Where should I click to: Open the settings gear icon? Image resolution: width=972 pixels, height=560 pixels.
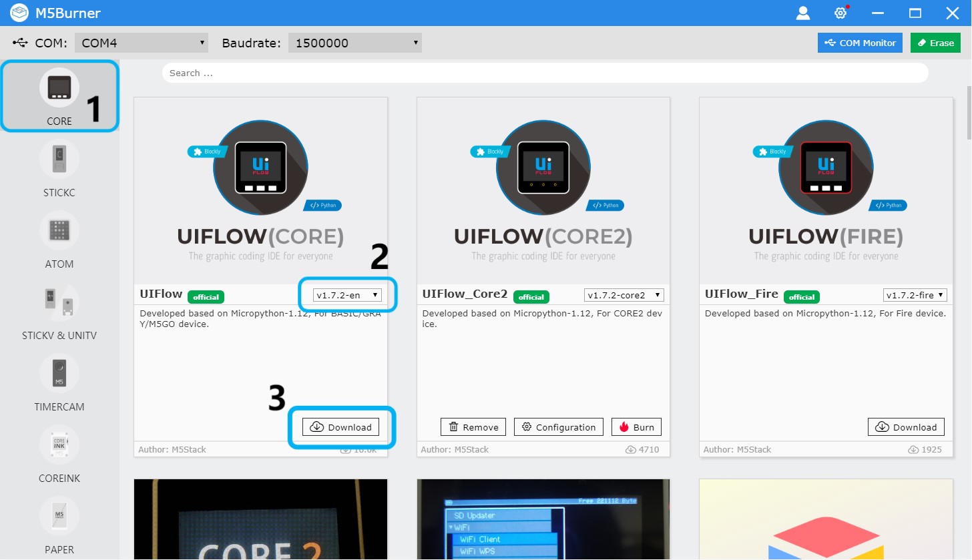click(841, 13)
